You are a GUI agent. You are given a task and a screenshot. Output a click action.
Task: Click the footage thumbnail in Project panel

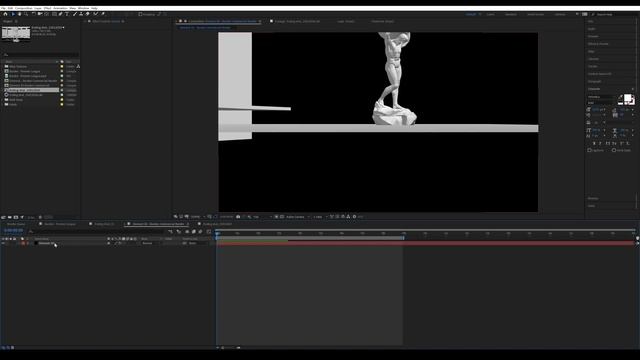(16, 33)
